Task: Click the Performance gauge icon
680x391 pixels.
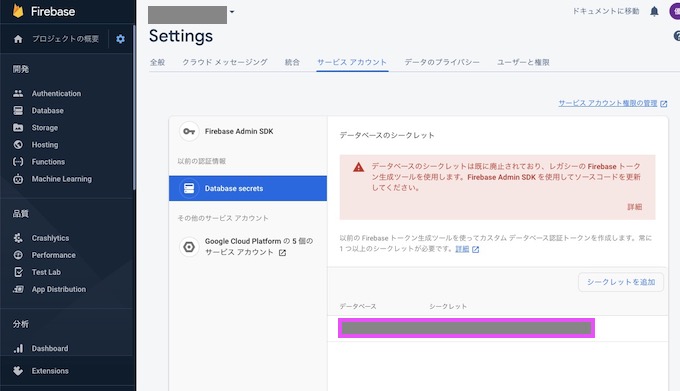Action: (18, 255)
